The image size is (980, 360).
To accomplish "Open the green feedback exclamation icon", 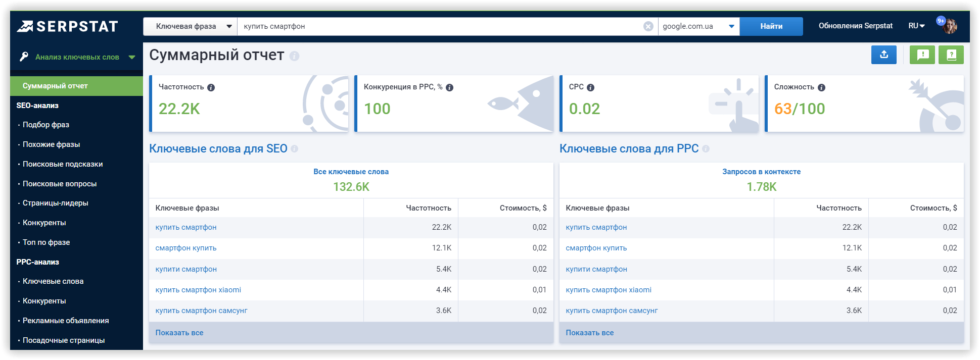I will pos(922,55).
